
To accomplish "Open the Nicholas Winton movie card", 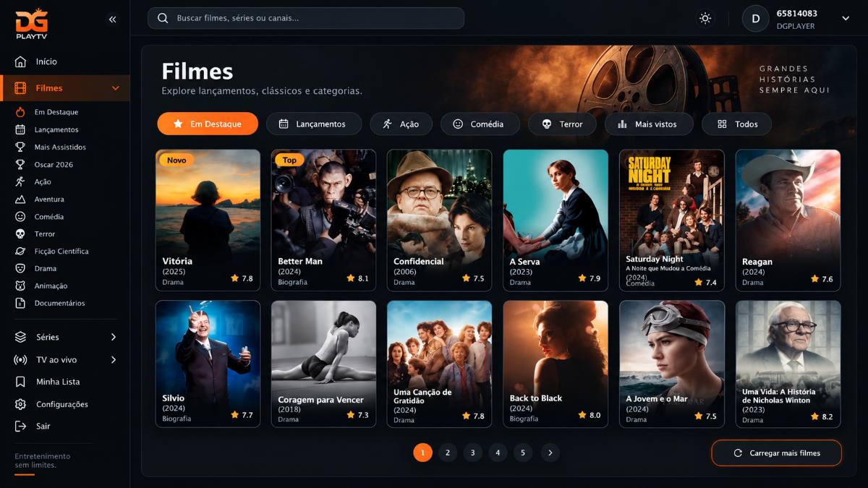I will [x=788, y=364].
